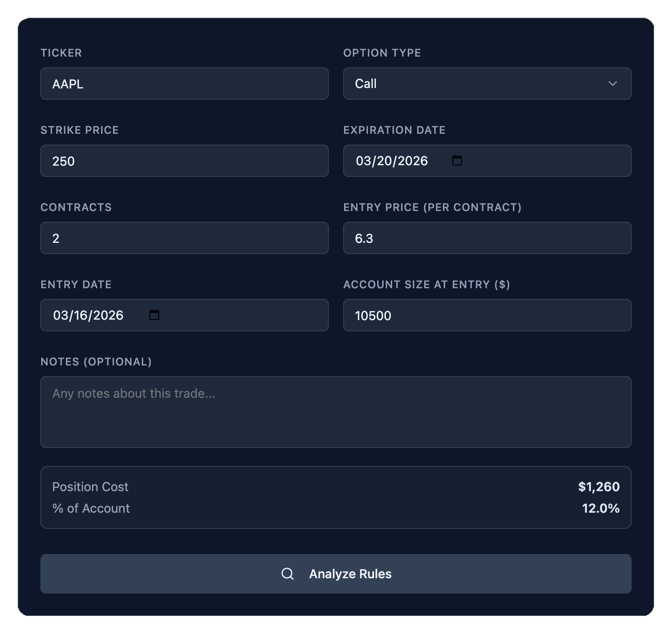This screenshot has width=672, height=633.
Task: Click the chevron on the Option Type selector
Action: click(614, 84)
